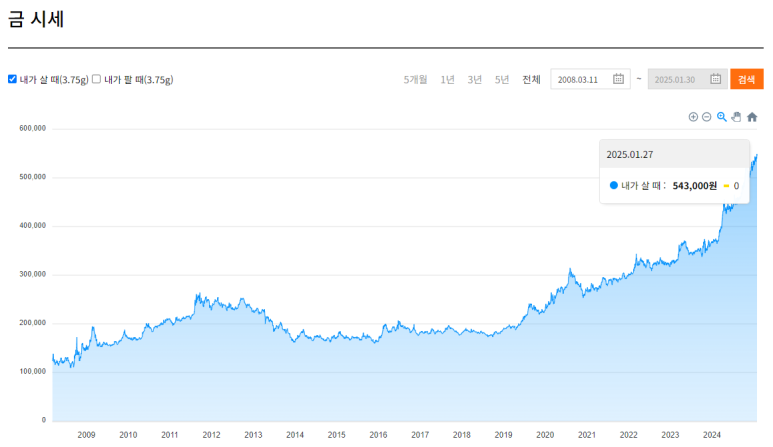Check the 내가 팔 때(3.75g) checkbox
This screenshot has height=447, width=773.
pyautogui.click(x=97, y=79)
